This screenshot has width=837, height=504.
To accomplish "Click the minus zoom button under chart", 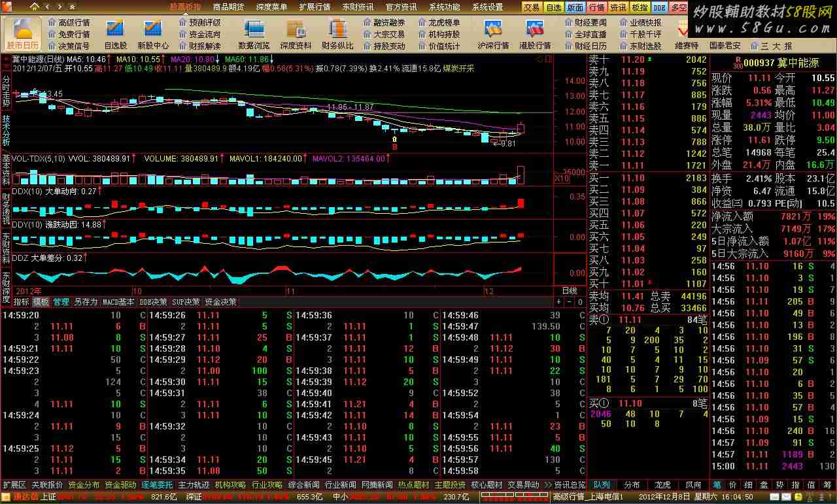I will click(x=569, y=302).
